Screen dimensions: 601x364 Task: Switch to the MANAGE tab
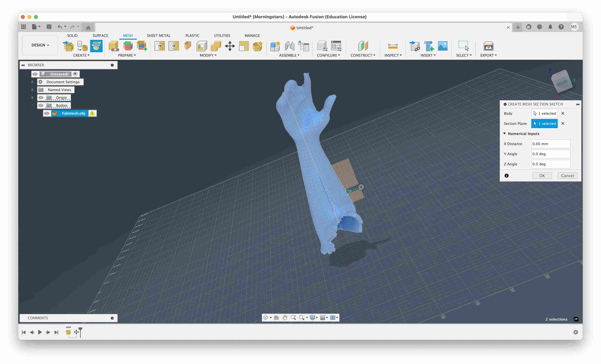point(252,35)
